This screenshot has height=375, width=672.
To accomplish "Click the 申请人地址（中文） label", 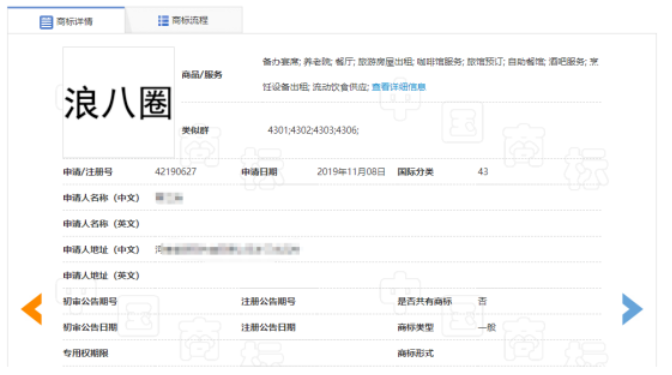I will [x=101, y=249].
